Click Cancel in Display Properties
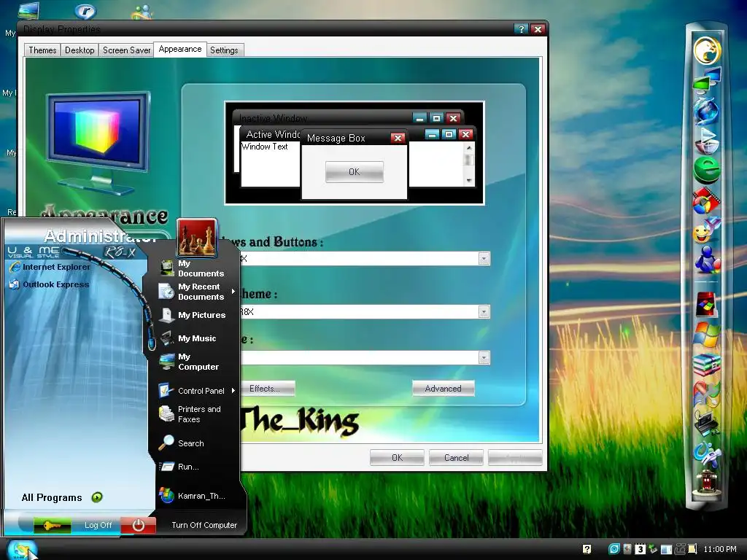Viewport: 747px width, 560px height. click(457, 458)
